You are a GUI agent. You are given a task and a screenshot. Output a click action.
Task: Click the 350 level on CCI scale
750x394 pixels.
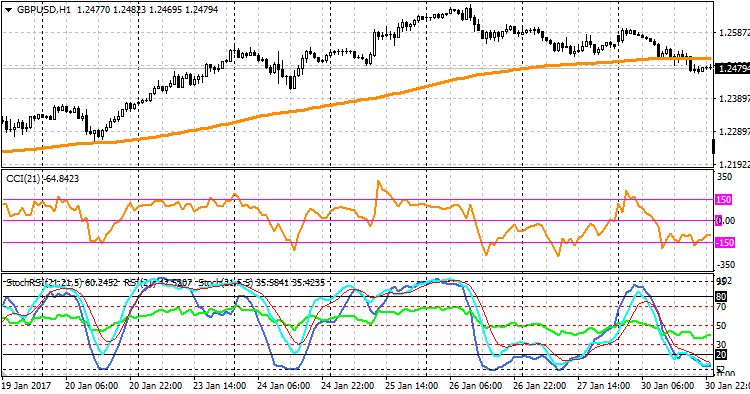point(725,177)
